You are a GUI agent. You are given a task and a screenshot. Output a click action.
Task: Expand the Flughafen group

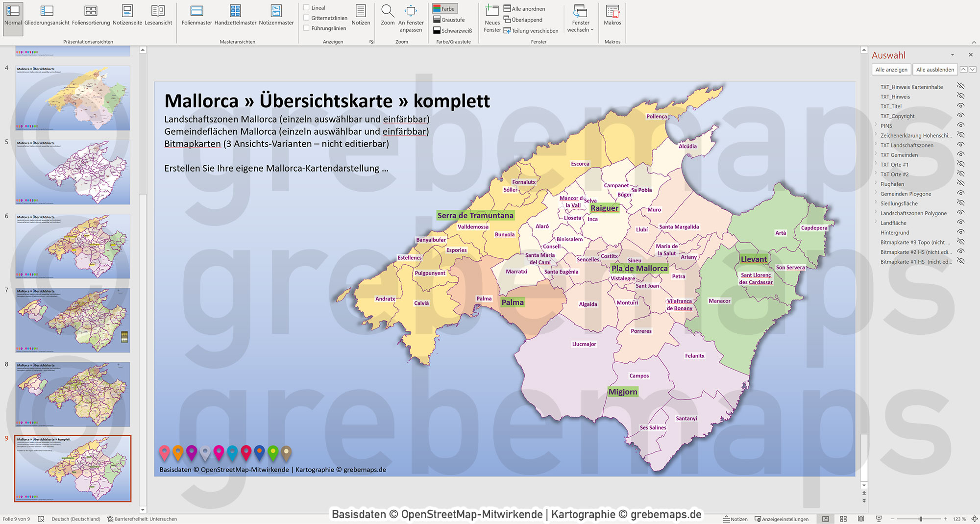876,184
